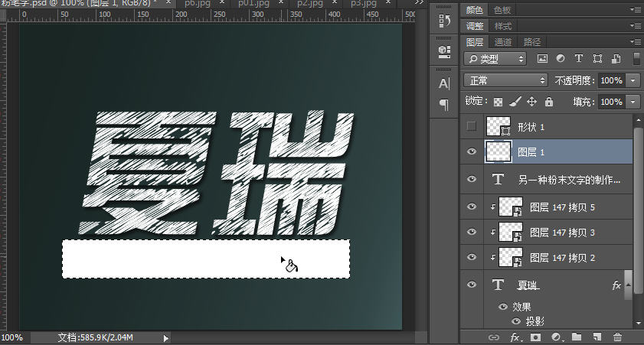Screen dimensions: 644x345
Task: Filter layers by shape icon
Action: coord(597,59)
